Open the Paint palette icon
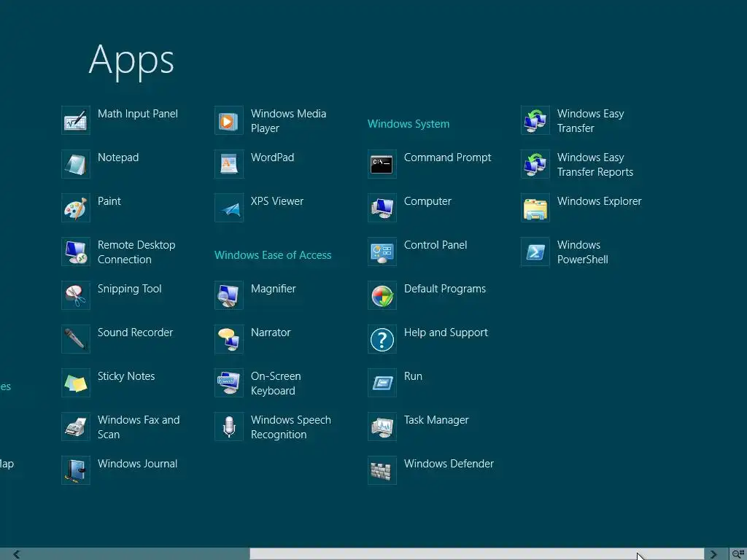Image resolution: width=747 pixels, height=560 pixels. (x=76, y=208)
